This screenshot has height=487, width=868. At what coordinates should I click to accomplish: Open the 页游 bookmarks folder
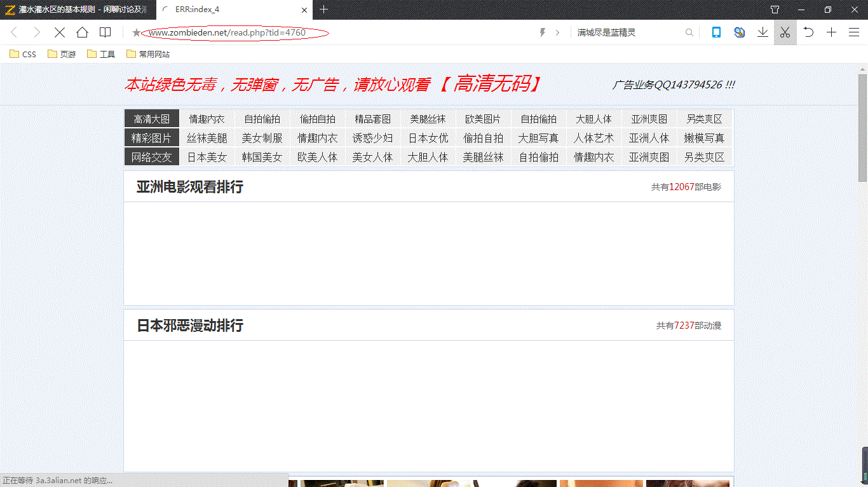click(62, 54)
